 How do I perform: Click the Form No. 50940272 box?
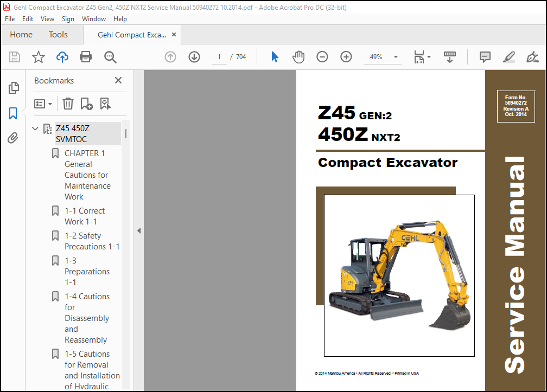click(x=516, y=106)
